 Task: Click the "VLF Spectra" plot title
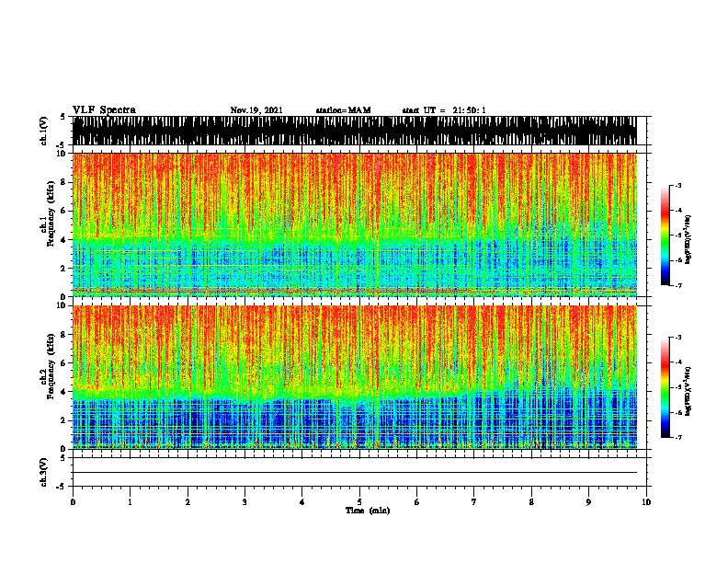104,110
